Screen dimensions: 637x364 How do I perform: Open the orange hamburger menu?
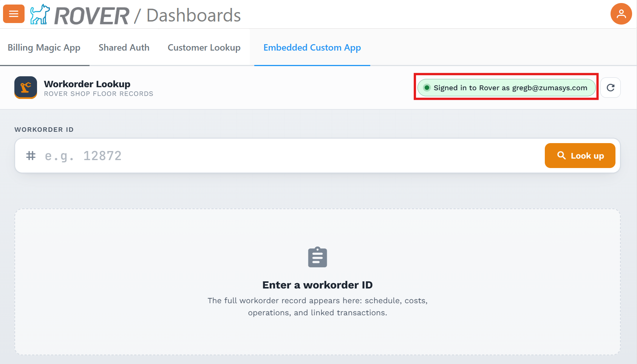click(x=14, y=14)
